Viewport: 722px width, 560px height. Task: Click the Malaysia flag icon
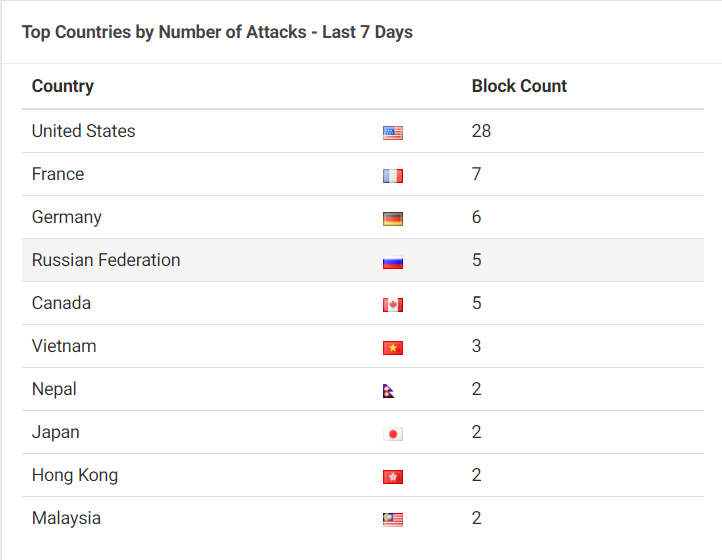[x=393, y=520]
